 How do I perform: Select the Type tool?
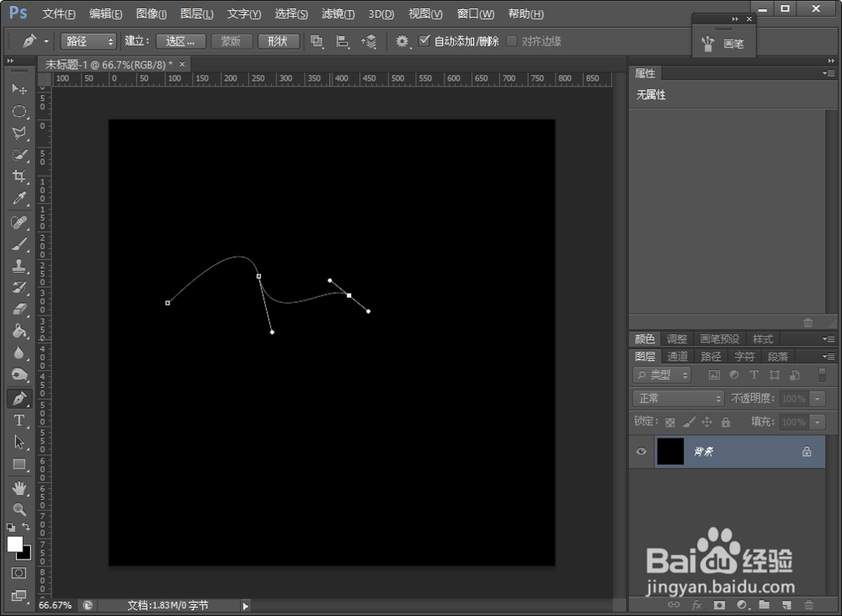point(19,420)
